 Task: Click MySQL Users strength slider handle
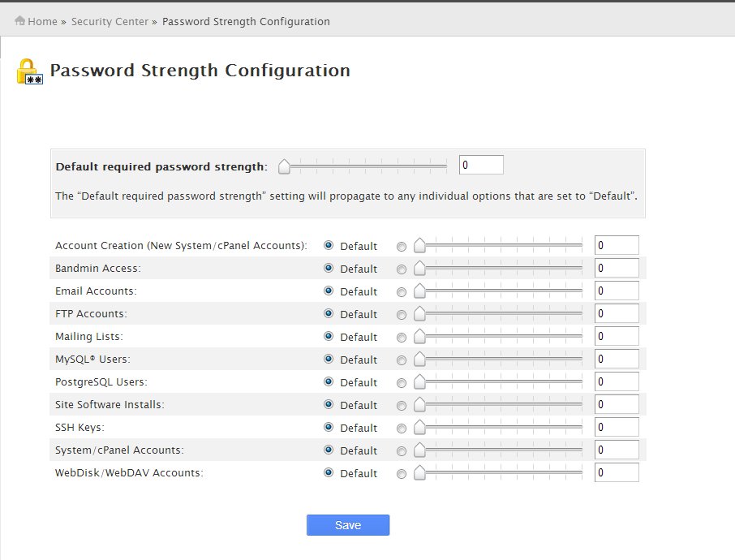419,360
